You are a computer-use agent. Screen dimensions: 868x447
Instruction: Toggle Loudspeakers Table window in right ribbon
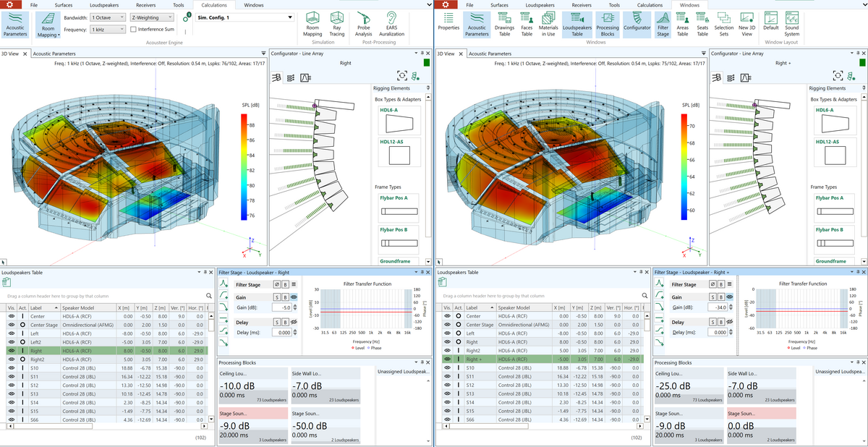tap(577, 25)
